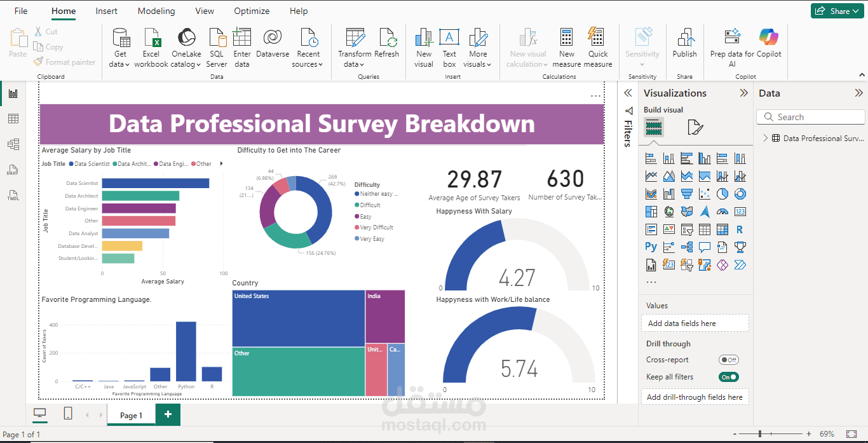
Task: Collapse the Data pane
Action: coord(859,93)
